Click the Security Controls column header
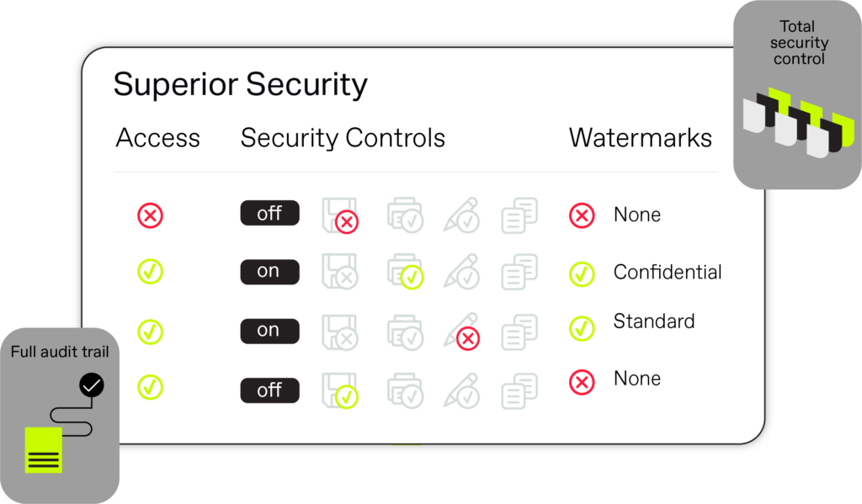The height and width of the screenshot is (504, 862). [x=343, y=138]
